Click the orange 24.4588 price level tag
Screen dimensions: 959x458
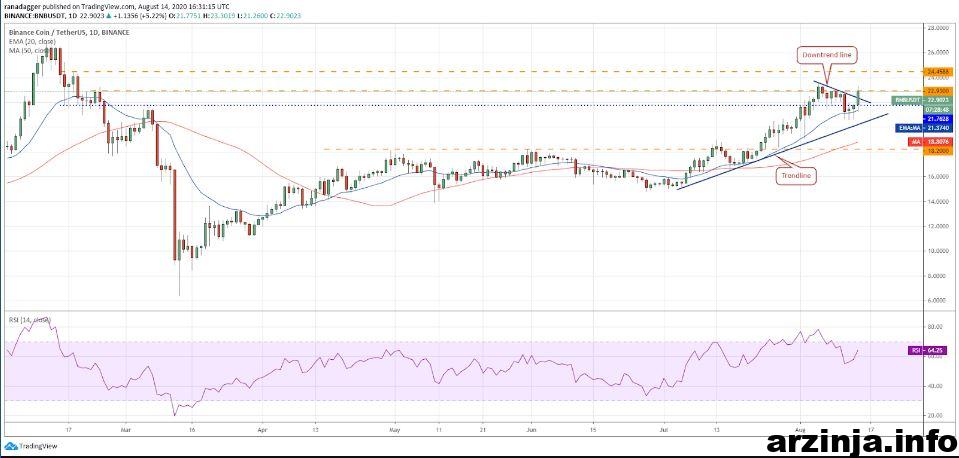tap(940, 72)
